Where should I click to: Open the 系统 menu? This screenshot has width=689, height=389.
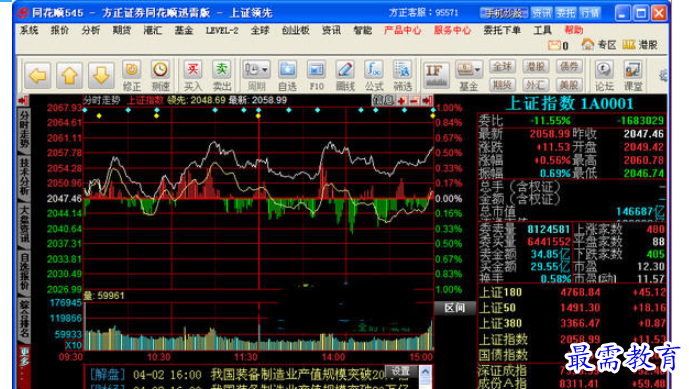pos(29,30)
